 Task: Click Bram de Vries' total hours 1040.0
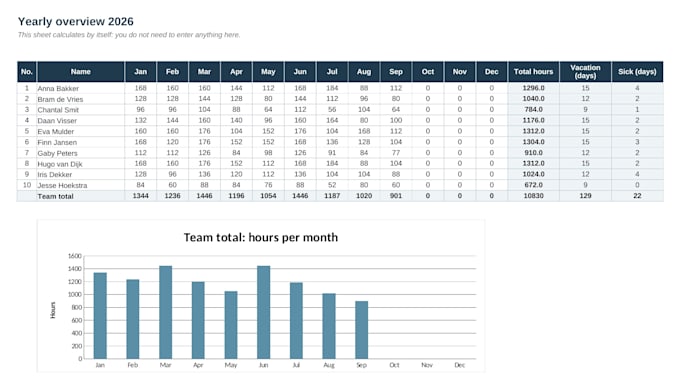point(533,99)
